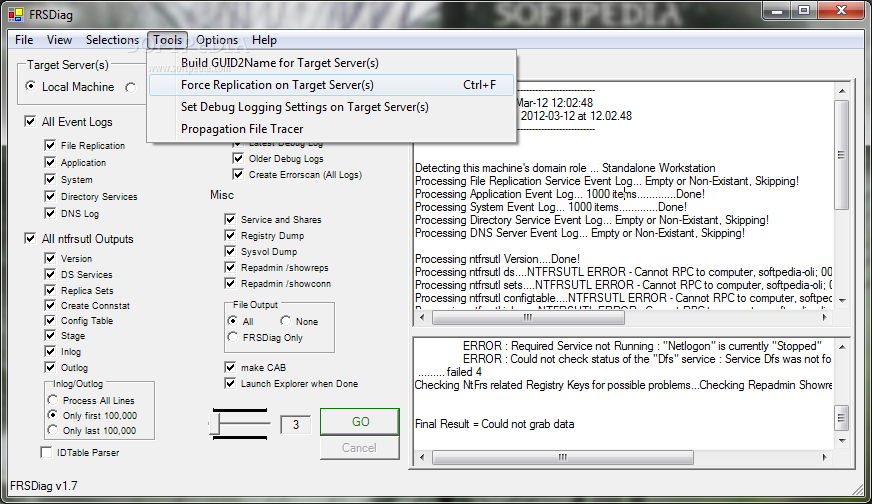
Task: Toggle Inlog checkbox
Action: tap(50, 351)
